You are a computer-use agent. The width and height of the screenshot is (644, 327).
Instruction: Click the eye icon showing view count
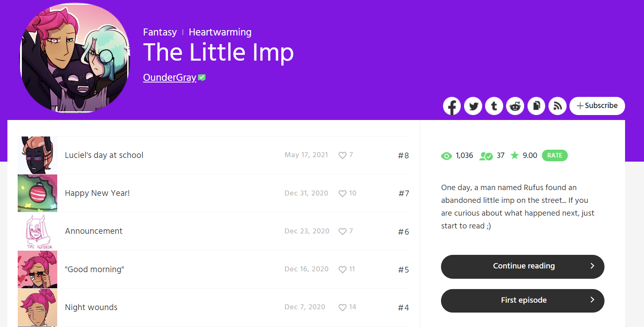click(x=446, y=156)
